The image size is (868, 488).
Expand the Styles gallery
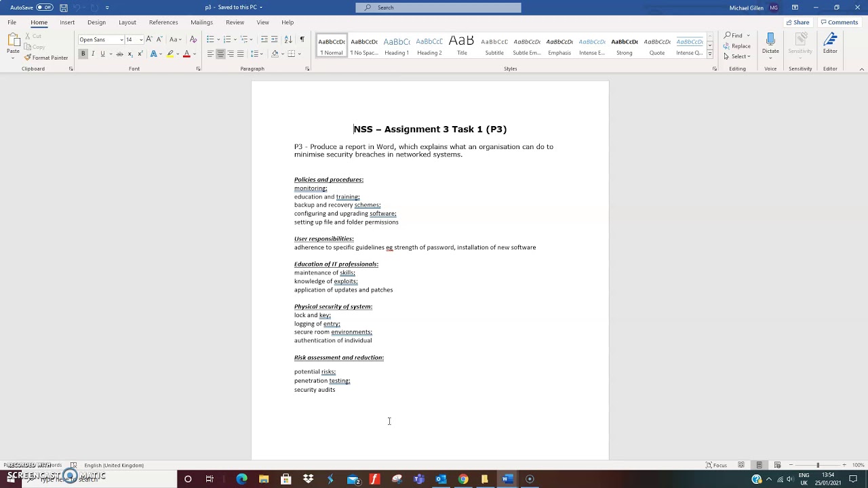click(709, 54)
